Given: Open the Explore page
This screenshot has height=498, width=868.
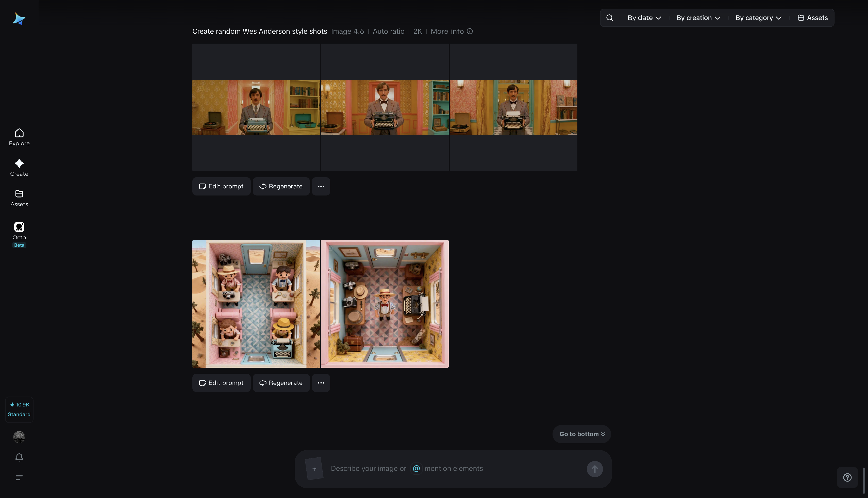Looking at the screenshot, I should 19,137.
